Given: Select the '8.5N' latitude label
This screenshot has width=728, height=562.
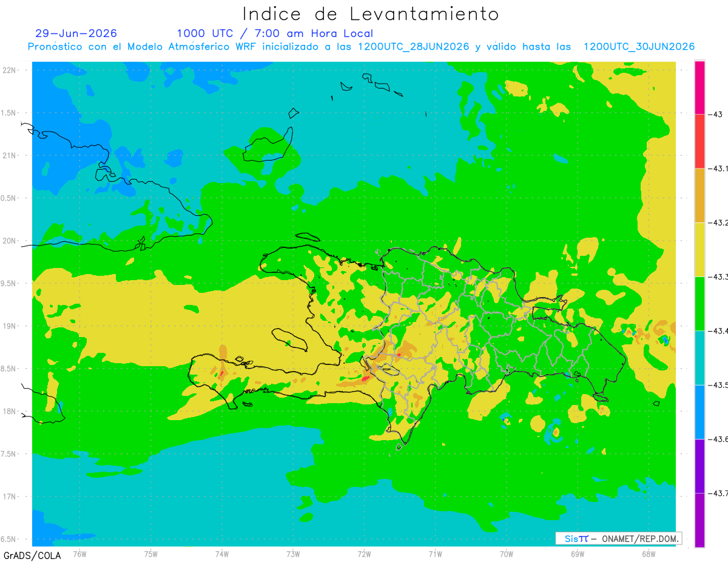Looking at the screenshot, I should coord(9,369).
